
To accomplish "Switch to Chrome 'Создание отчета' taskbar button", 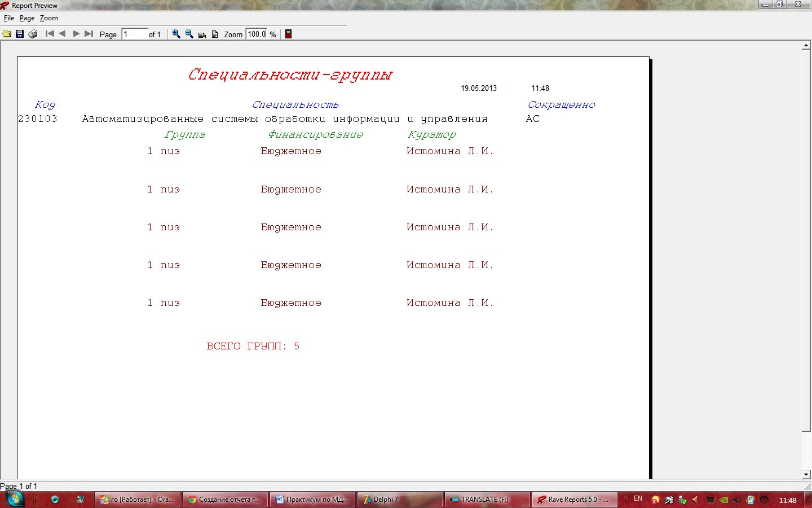I will click(224, 500).
